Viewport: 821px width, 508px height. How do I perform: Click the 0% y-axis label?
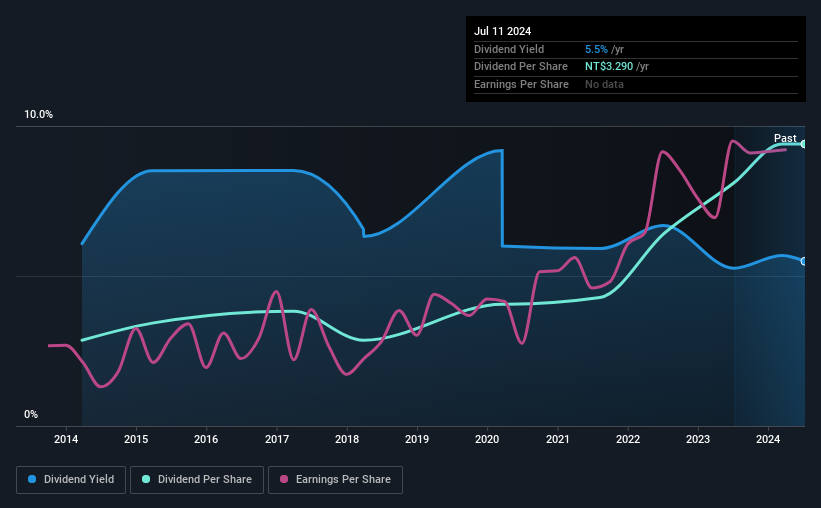click(x=31, y=414)
